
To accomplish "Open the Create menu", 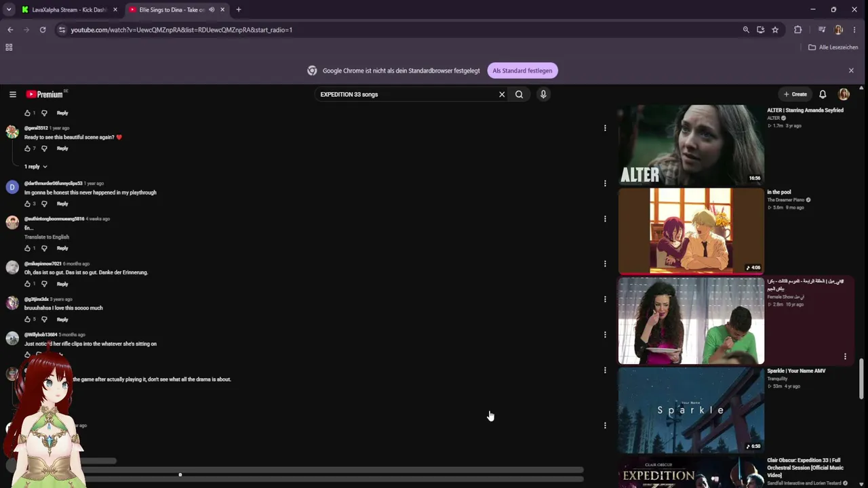I will pos(795,94).
